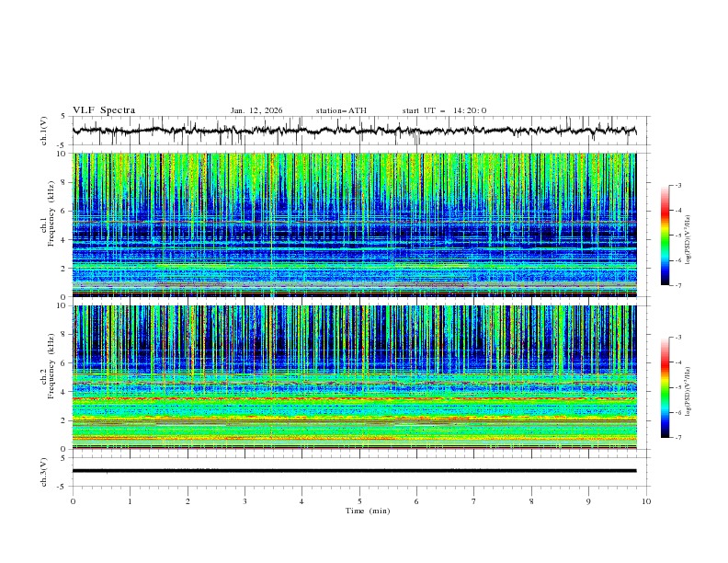Screen dimensions: 728x563
Task: Click the log(PSD) label beside the ch.1 colorbar
Action: coord(688,240)
